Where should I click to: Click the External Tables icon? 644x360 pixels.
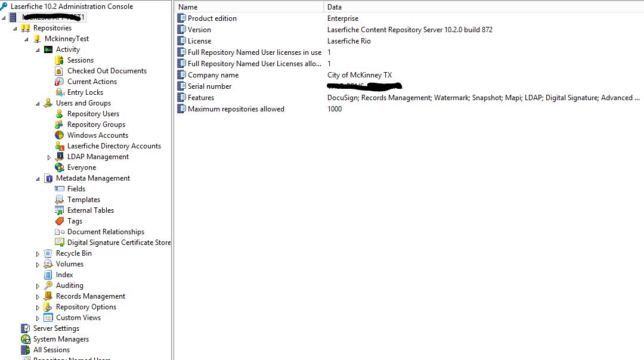pos(60,210)
